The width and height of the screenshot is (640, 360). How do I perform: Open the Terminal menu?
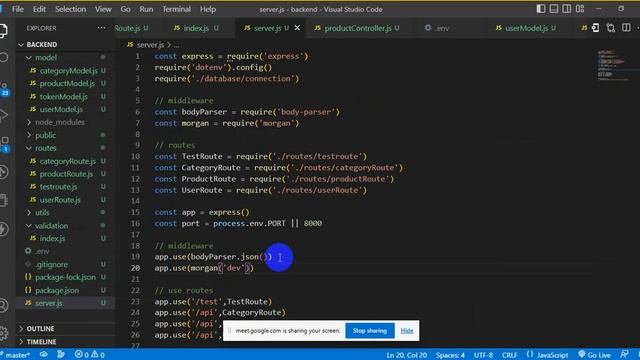pos(176,9)
